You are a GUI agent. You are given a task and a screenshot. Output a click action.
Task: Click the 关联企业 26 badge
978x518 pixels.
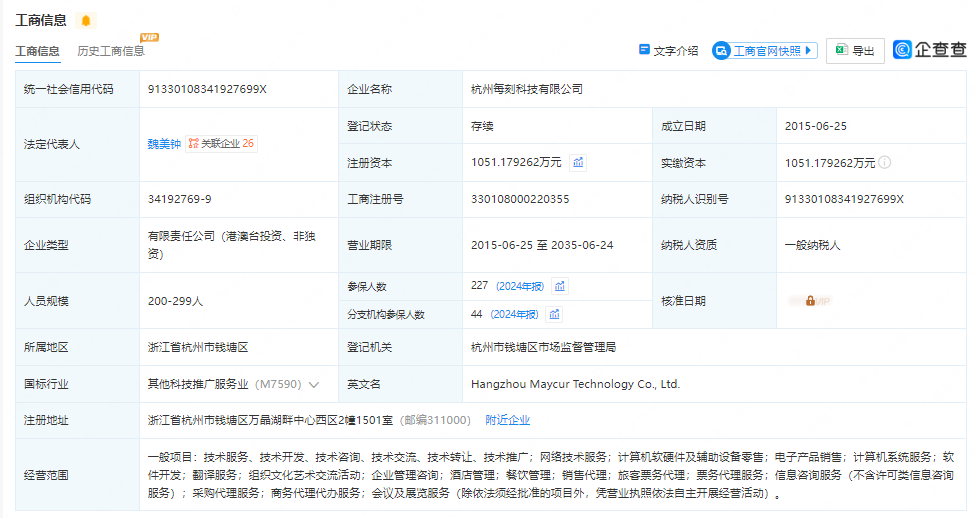221,144
